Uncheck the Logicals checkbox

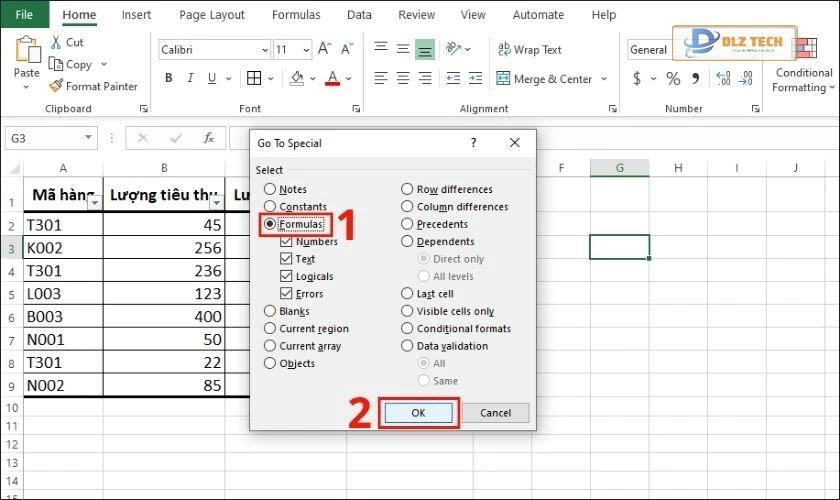tap(286, 276)
